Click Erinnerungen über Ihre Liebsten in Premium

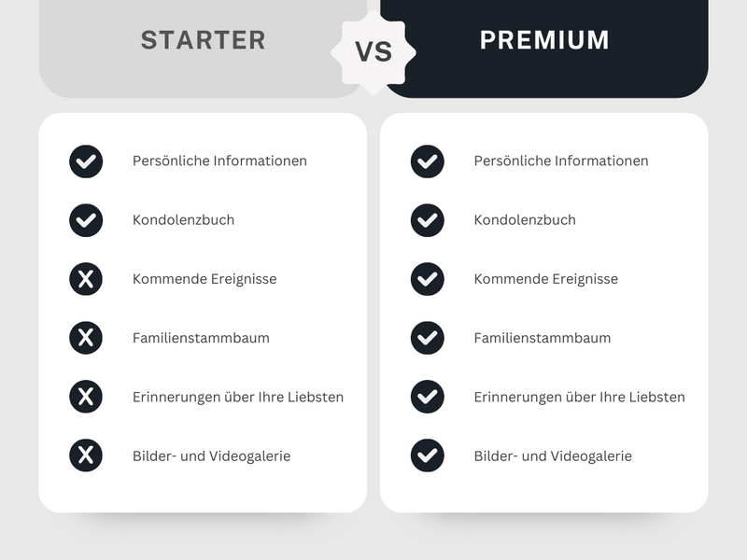click(x=579, y=398)
